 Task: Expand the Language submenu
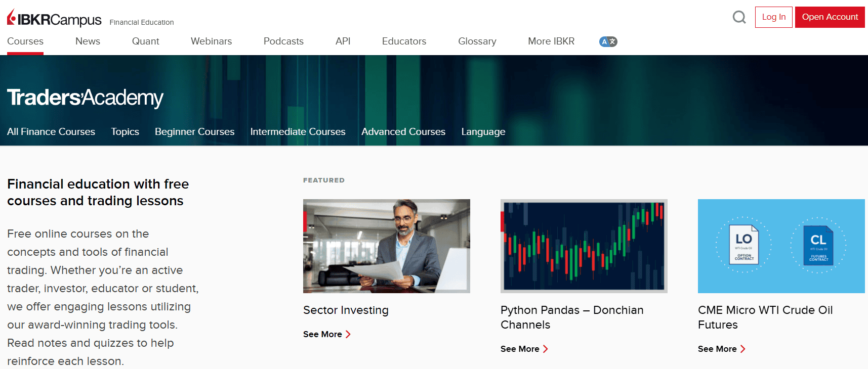point(483,132)
